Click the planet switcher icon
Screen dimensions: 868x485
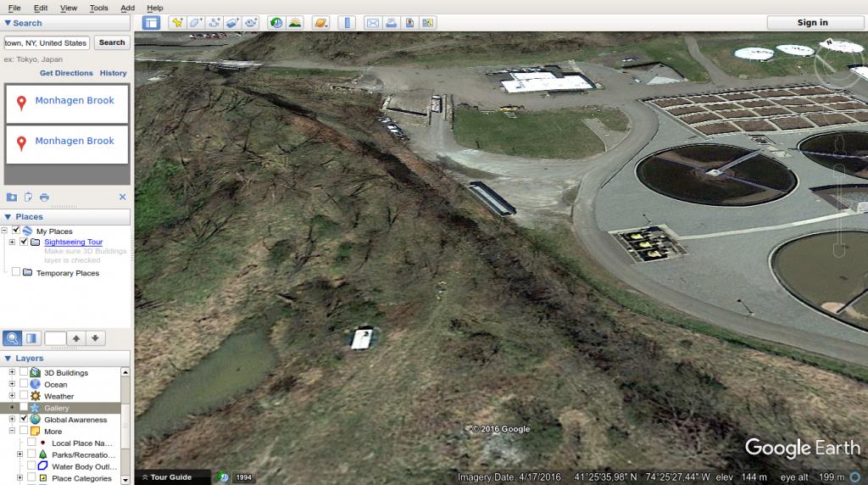tap(320, 23)
